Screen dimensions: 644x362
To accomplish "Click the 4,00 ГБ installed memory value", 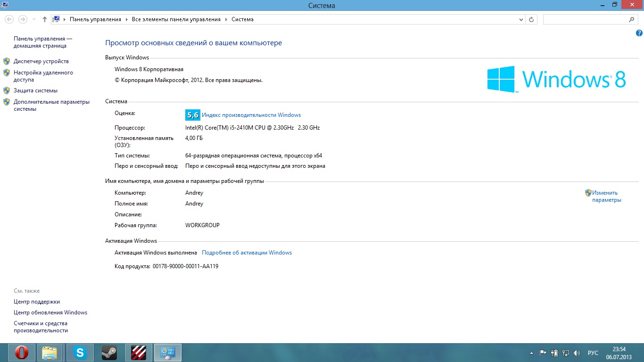I will [194, 138].
